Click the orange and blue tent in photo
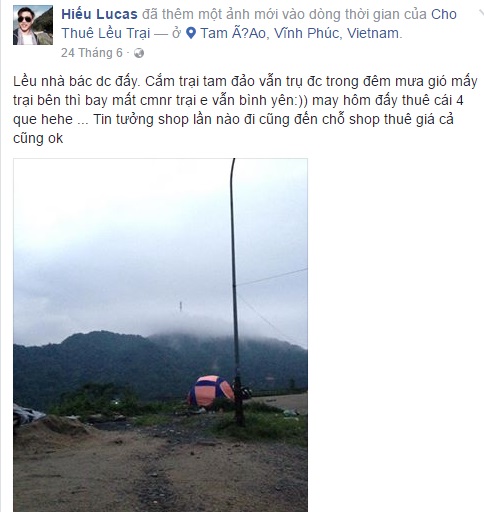This screenshot has height=512, width=484. 211,391
